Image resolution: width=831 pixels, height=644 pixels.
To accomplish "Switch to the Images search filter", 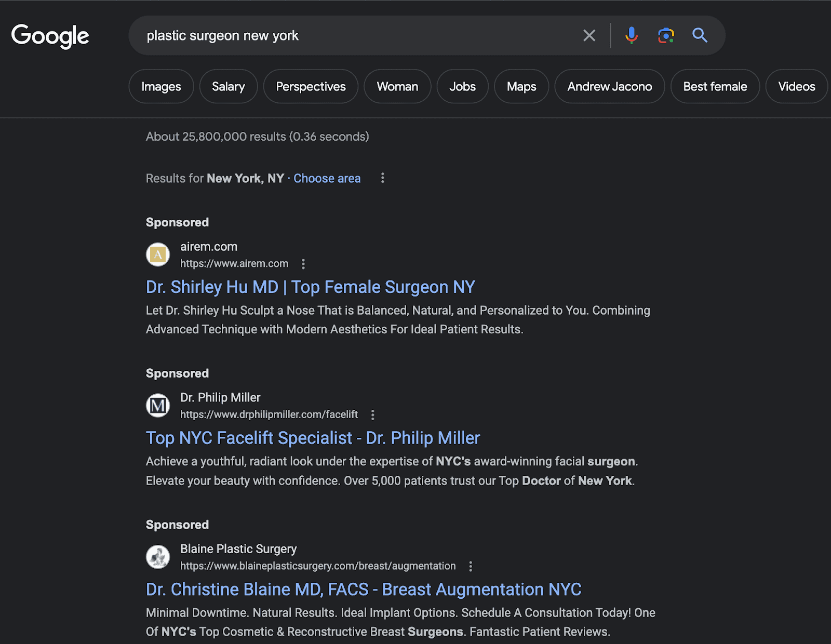I will point(161,86).
